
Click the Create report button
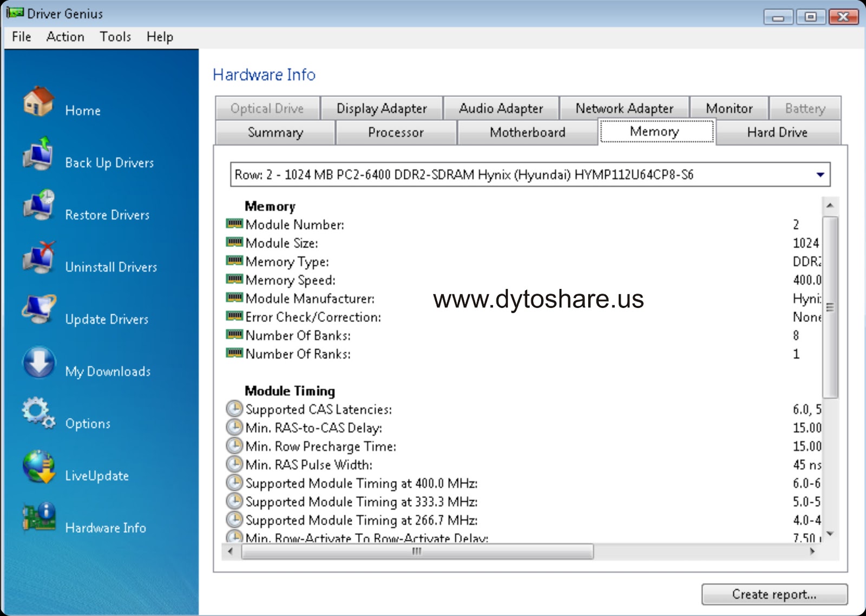click(775, 594)
